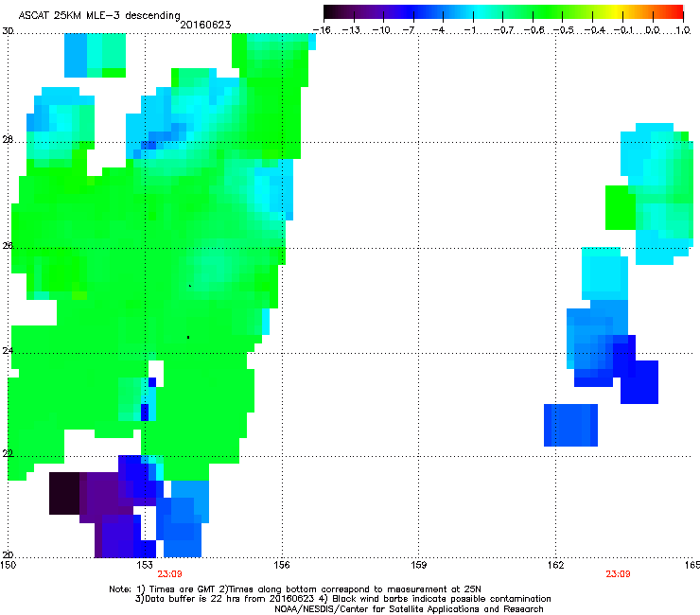This screenshot has height=615, width=700.
Task: Click the red '23:09' time right of the 162 label
Action: [619, 574]
